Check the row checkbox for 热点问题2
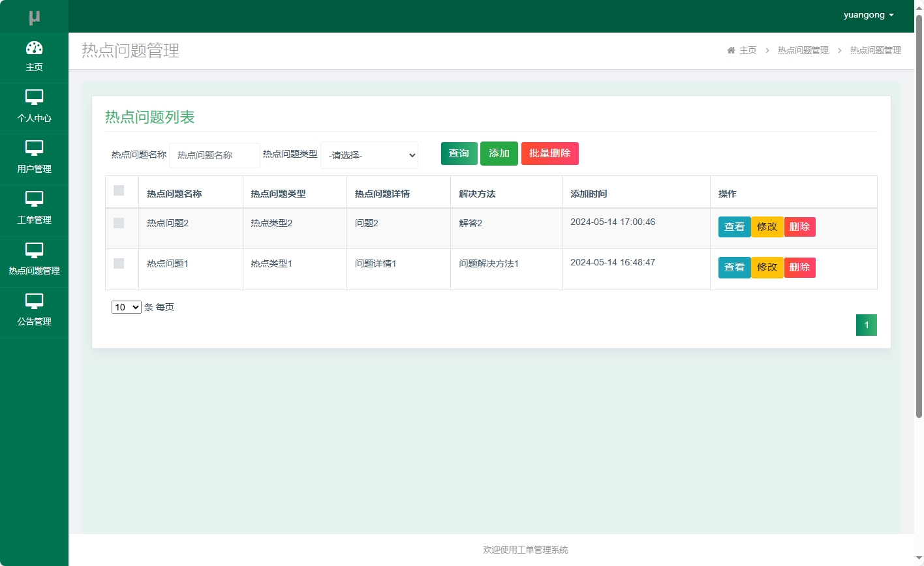This screenshot has height=566, width=924. pos(119,223)
